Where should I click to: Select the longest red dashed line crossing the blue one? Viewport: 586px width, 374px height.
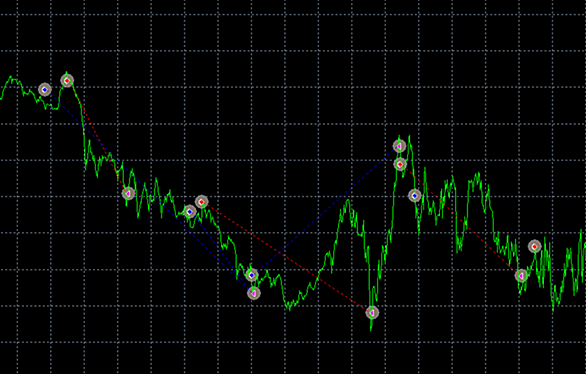click(287, 257)
